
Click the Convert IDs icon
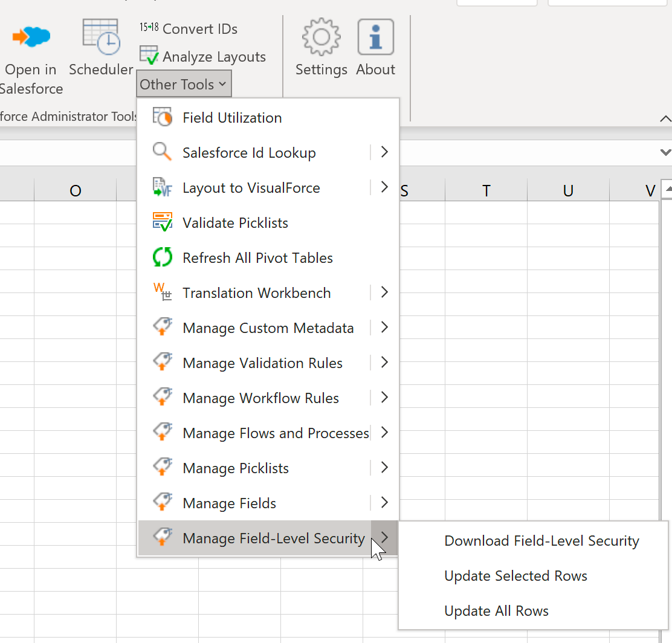click(x=149, y=28)
